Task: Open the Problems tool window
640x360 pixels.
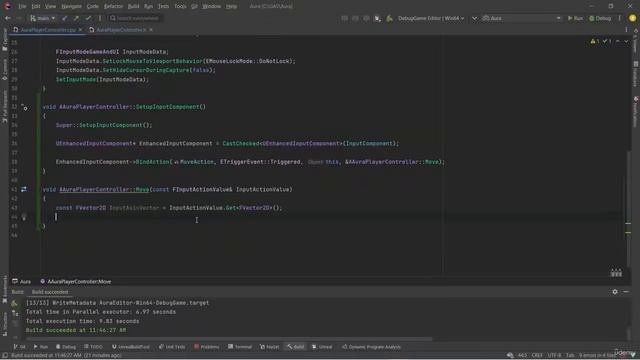Action: tap(207, 347)
